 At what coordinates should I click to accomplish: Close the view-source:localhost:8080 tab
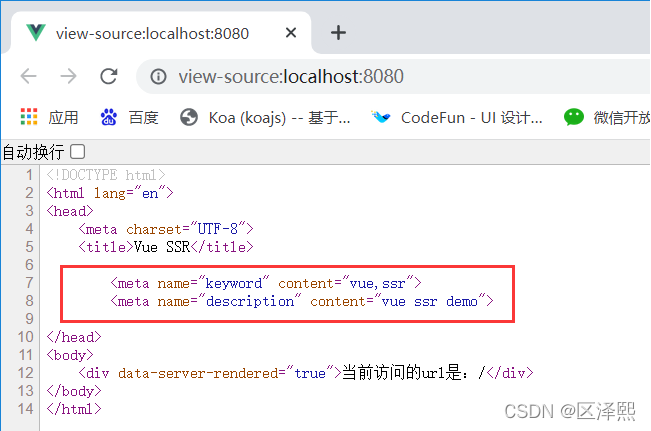291,33
